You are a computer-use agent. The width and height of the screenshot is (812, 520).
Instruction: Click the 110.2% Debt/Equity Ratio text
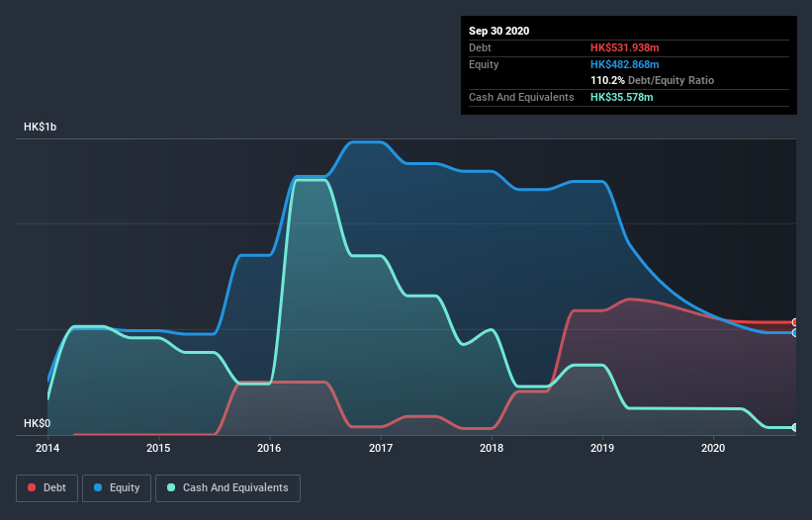coord(652,80)
